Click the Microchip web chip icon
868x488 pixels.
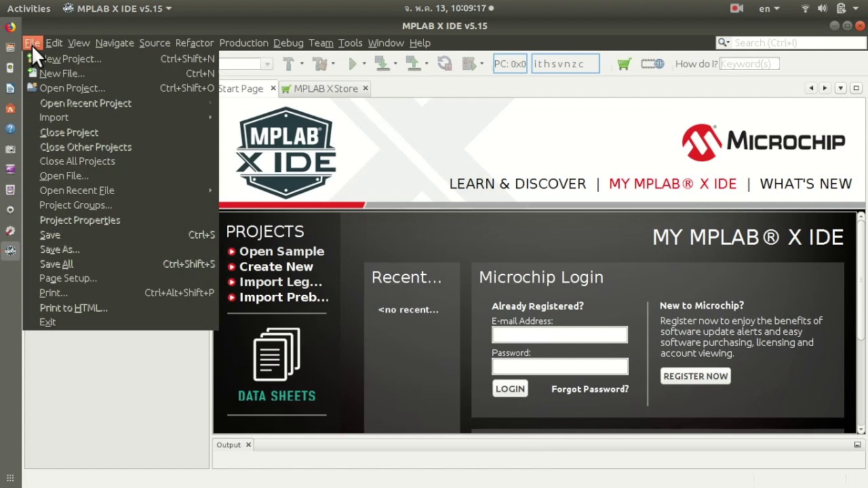point(653,64)
